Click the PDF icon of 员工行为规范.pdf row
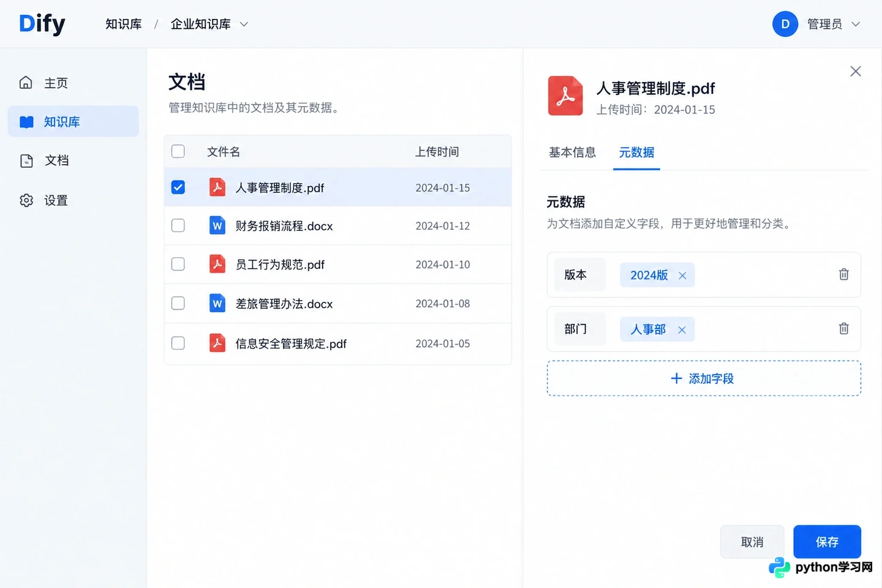Viewport: 882px width, 588px height. (x=217, y=264)
